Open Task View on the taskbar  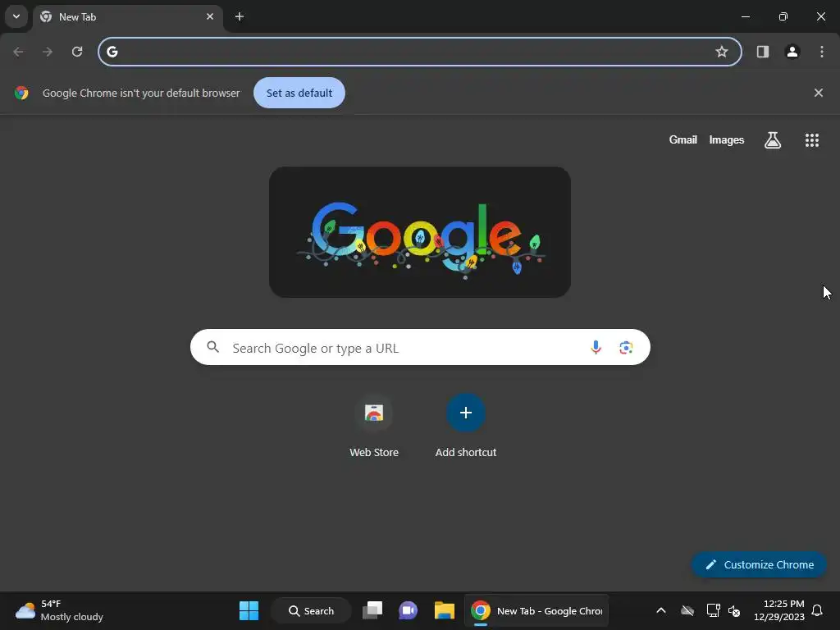coord(372,610)
